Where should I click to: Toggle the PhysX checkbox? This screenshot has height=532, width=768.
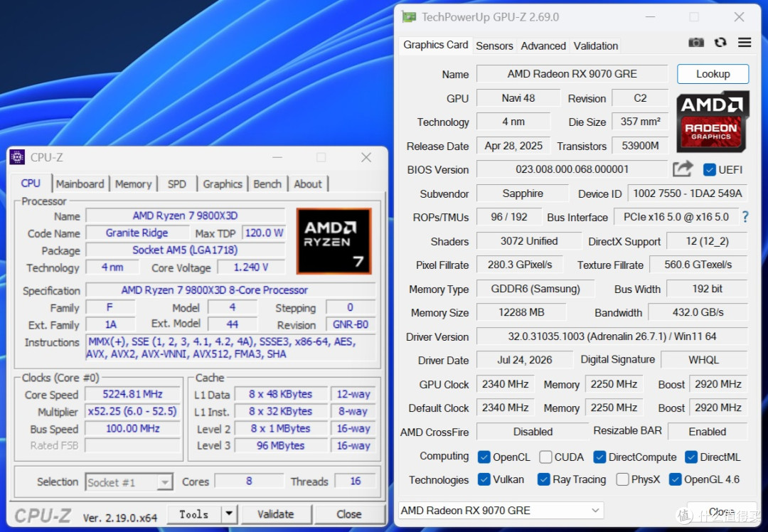pyautogui.click(x=622, y=479)
